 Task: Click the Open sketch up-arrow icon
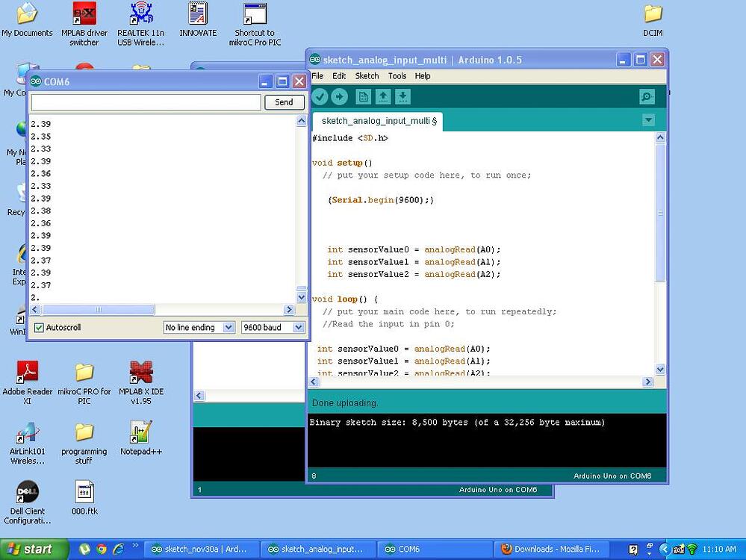pyautogui.click(x=383, y=96)
